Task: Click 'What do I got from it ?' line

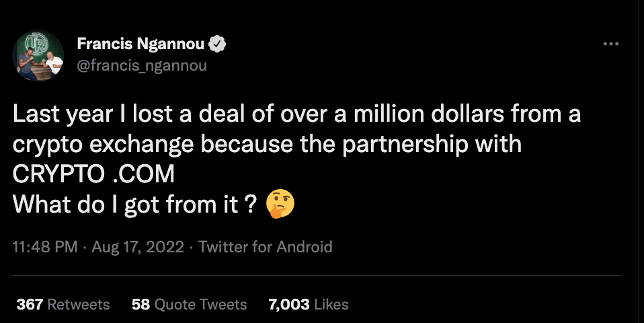Action: point(135,205)
